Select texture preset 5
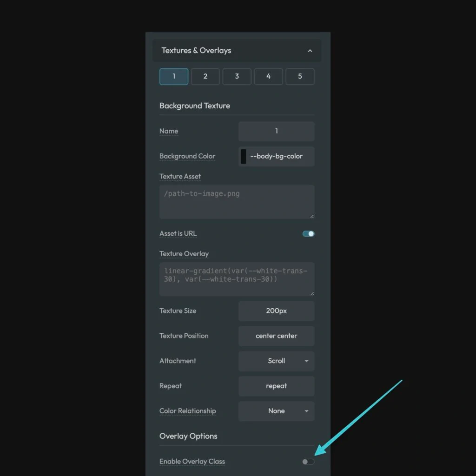The image size is (476, 476). coord(300,76)
